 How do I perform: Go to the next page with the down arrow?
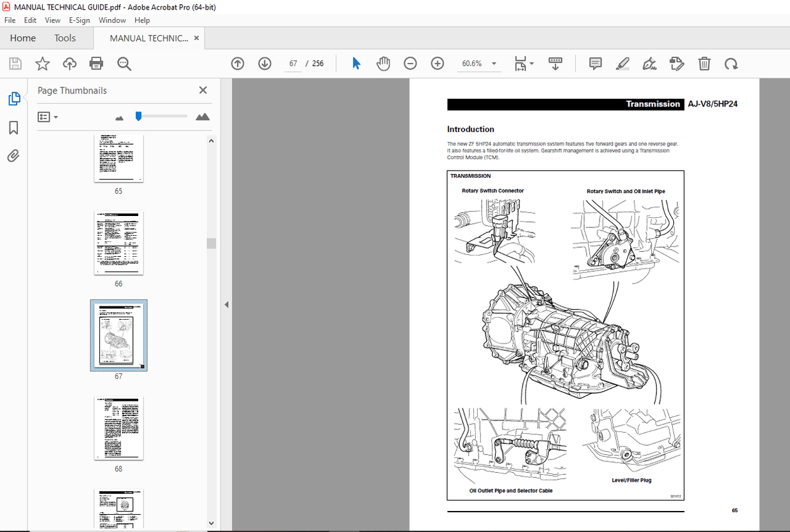(x=264, y=63)
